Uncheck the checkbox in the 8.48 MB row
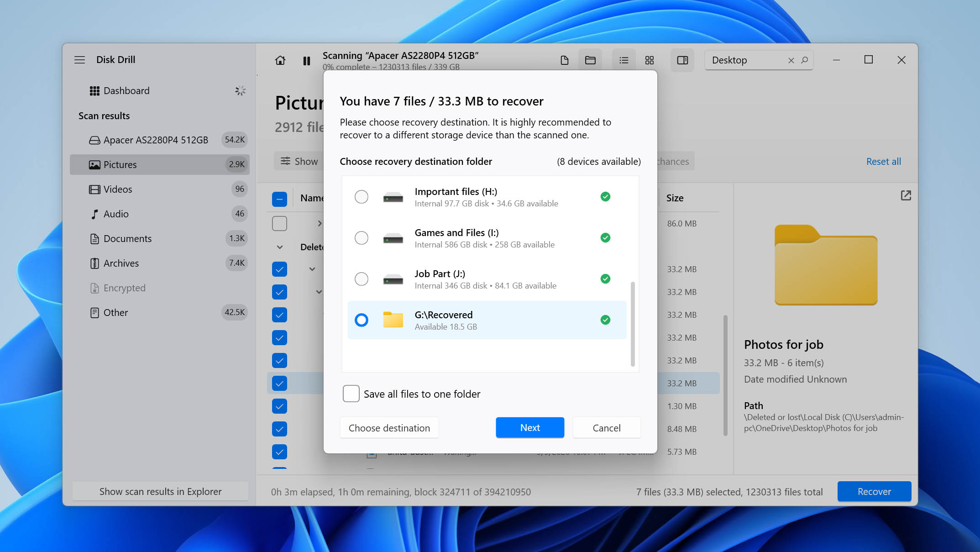980x552 pixels. (279, 429)
